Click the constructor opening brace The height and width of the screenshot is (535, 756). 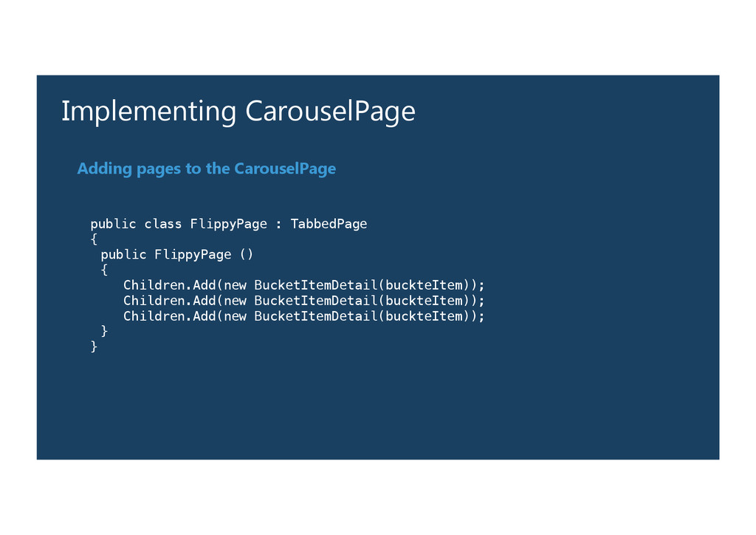pos(105,270)
